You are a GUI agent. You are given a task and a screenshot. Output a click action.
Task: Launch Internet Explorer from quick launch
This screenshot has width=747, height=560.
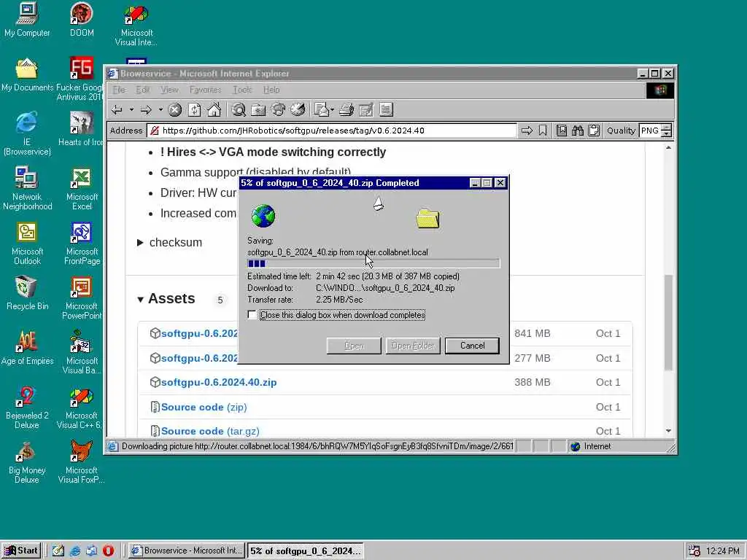click(75, 551)
